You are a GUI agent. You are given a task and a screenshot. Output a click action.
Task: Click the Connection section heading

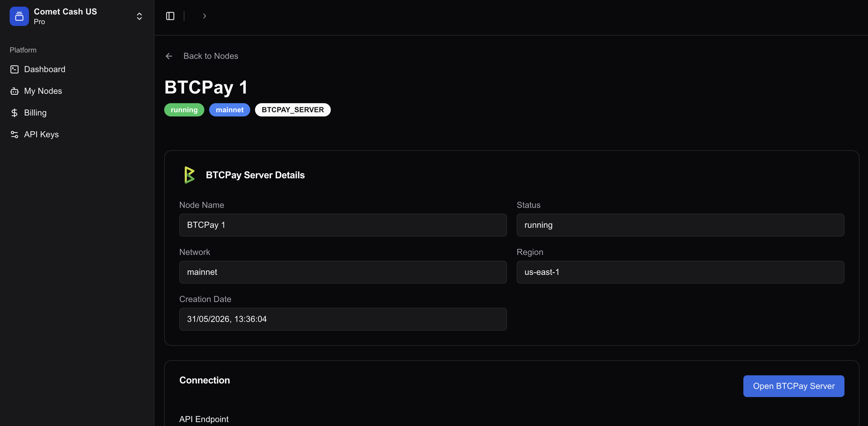(205, 380)
